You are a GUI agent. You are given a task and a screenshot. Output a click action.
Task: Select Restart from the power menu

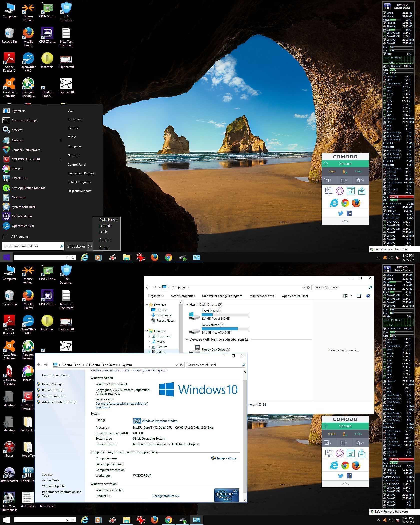[x=105, y=240]
